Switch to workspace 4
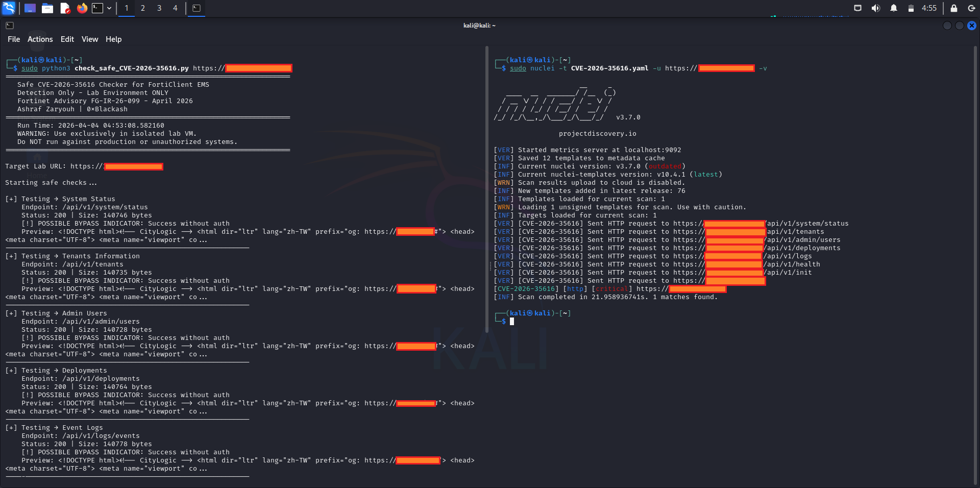Screen dimensions: 980x488 coord(175,8)
